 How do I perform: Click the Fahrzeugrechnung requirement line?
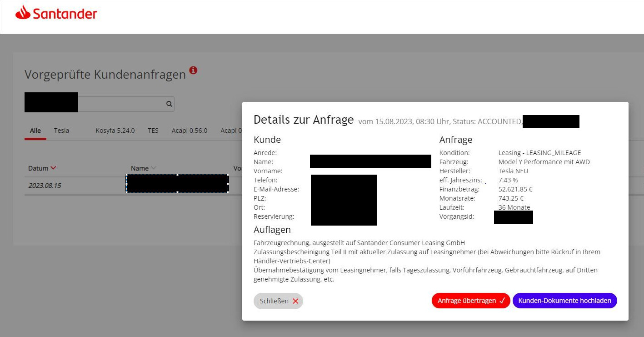click(359, 243)
